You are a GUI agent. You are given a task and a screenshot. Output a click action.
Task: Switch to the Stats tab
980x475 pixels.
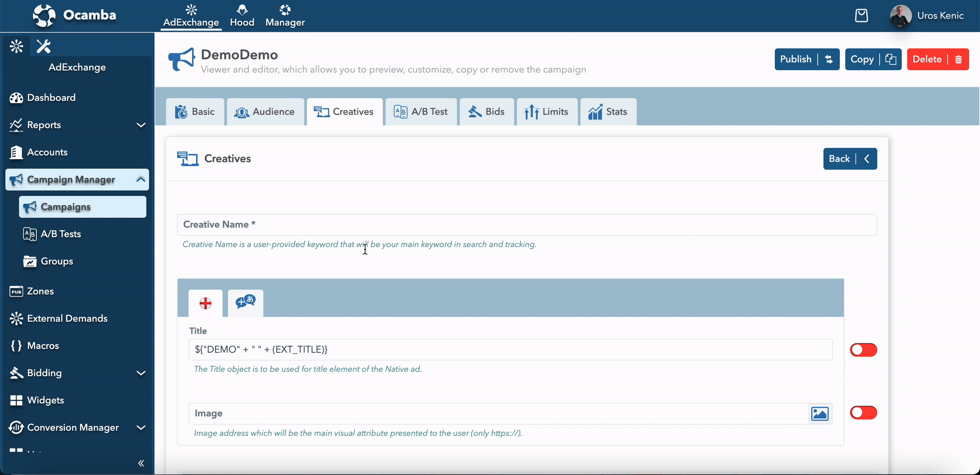coord(608,112)
